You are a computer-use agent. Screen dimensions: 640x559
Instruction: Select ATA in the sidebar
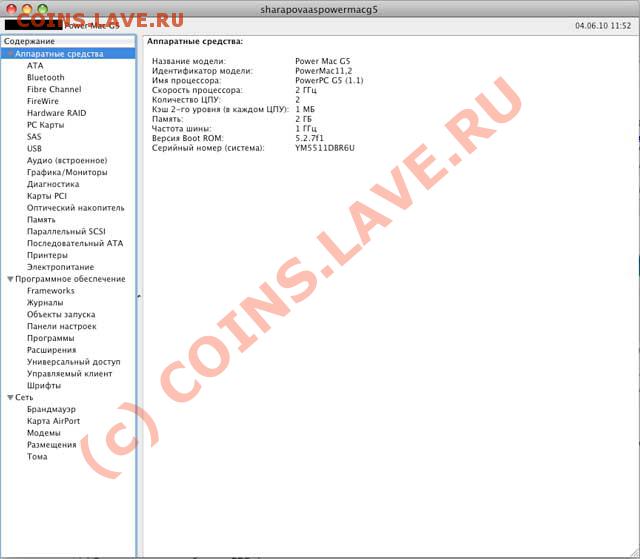pyautogui.click(x=35, y=66)
